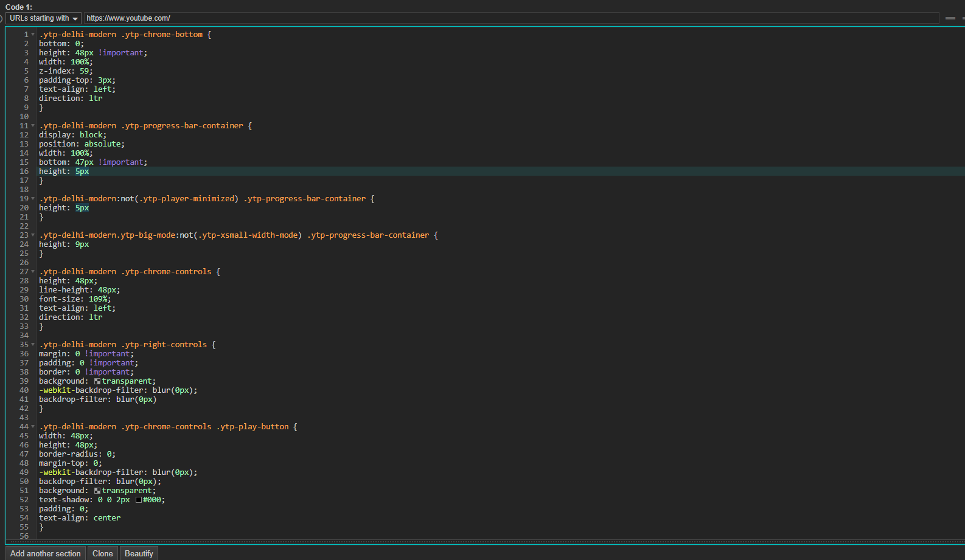965x560 pixels.
Task: Fold the .ytp-chrome-controls block at line 27
Action: [x=33, y=272]
